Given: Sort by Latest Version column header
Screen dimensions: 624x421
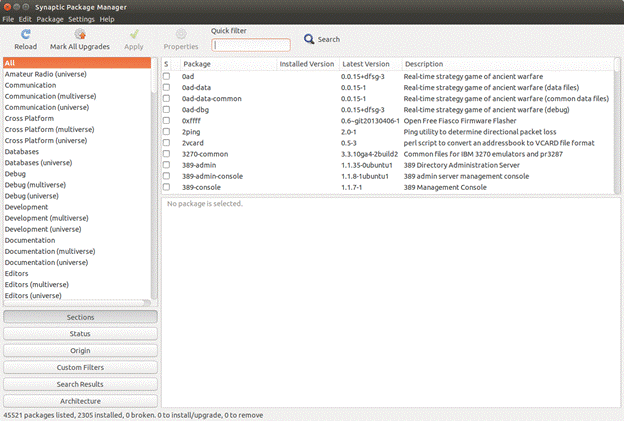Looking at the screenshot, I should (x=370, y=64).
